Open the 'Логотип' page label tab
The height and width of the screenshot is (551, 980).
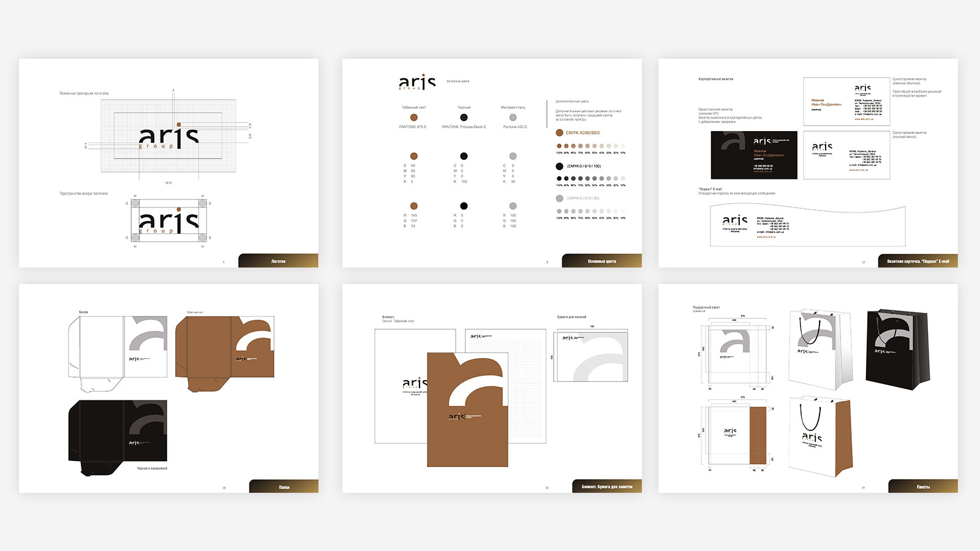(278, 261)
